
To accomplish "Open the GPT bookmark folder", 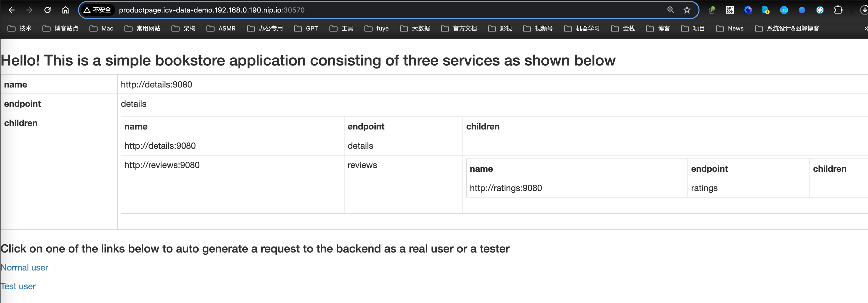I will (306, 29).
